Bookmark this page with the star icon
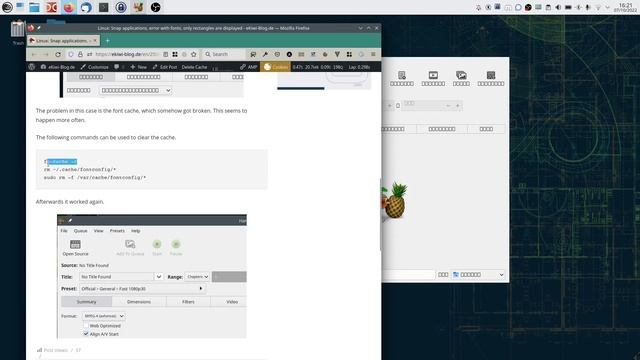 point(193,54)
